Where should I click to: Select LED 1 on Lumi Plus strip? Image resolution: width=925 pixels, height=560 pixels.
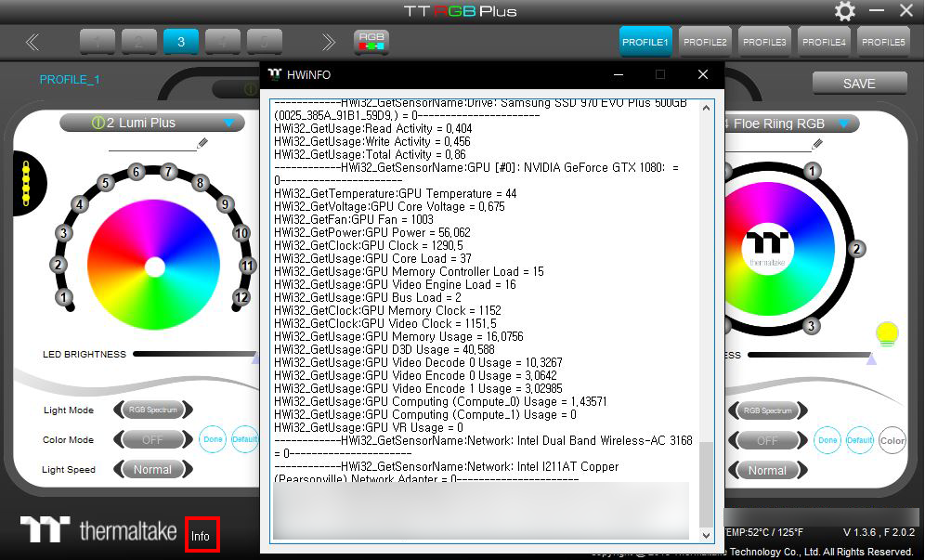pyautogui.click(x=64, y=297)
